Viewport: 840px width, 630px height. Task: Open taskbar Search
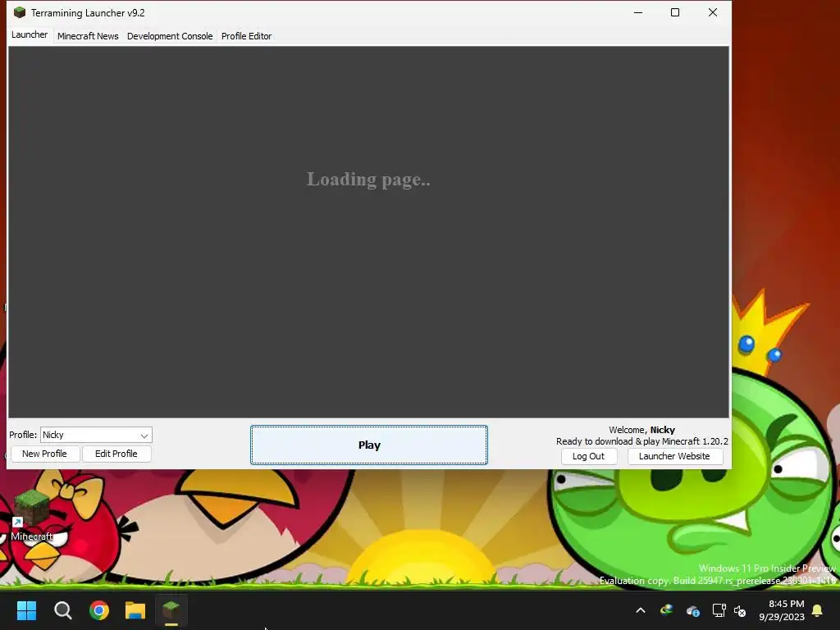[62, 610]
